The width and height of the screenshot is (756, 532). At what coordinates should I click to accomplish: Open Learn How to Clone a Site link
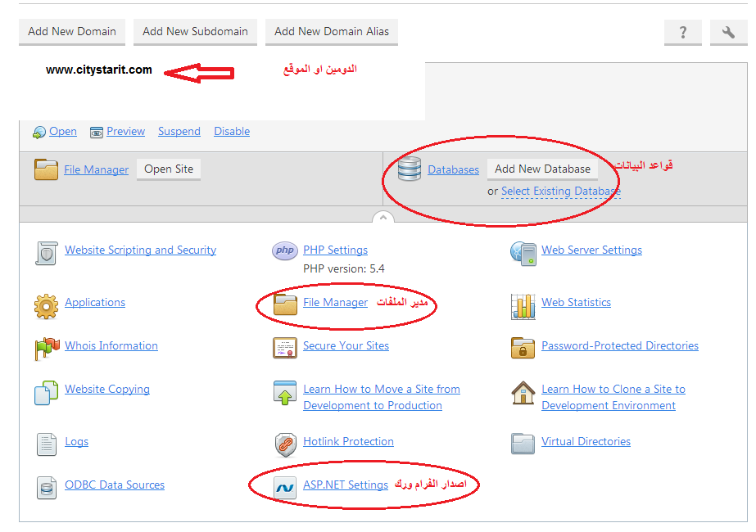(x=613, y=398)
